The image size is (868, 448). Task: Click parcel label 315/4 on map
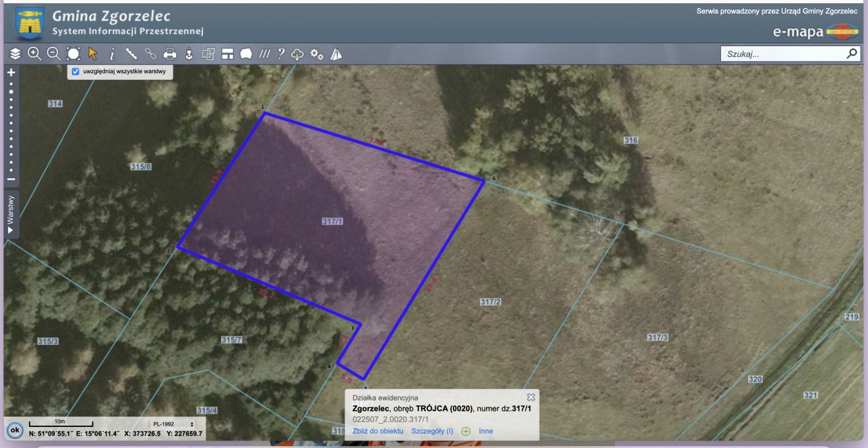tap(207, 410)
